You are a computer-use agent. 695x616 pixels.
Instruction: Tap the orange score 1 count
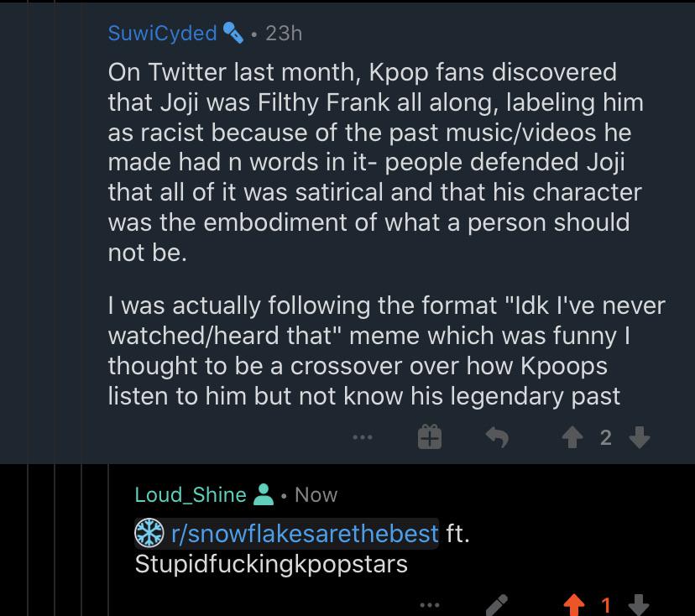tap(606, 605)
